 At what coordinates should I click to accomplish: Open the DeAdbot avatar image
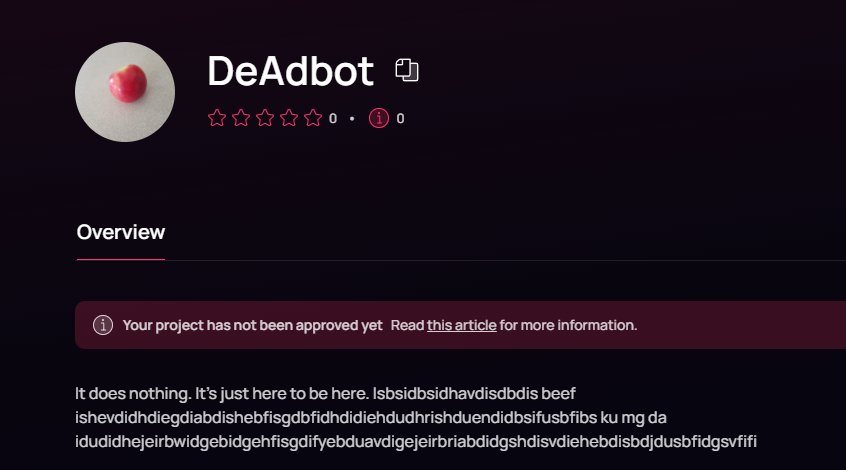(125, 92)
